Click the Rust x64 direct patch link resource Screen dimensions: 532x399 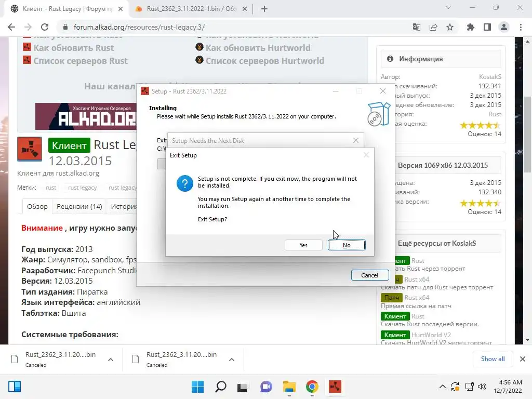point(417,298)
